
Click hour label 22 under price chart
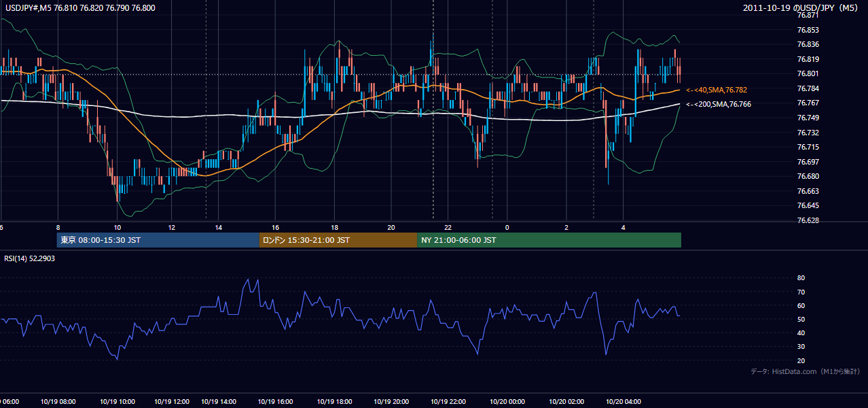(x=448, y=228)
